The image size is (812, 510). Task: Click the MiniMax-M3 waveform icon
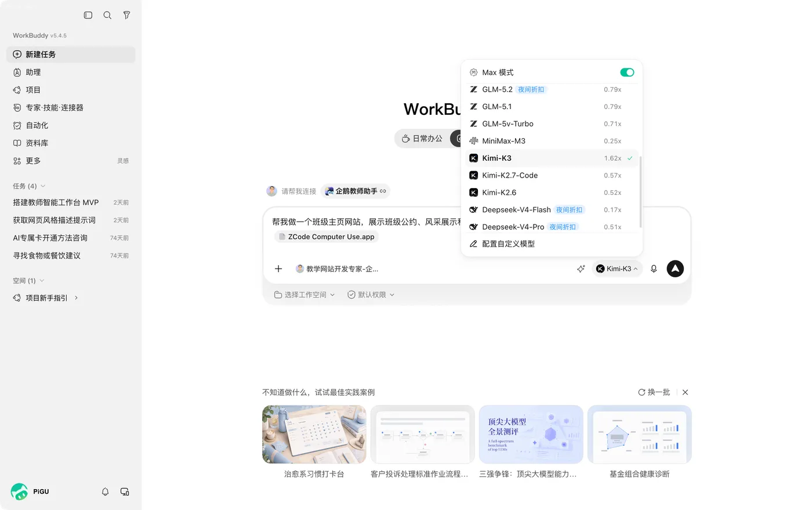pos(473,141)
